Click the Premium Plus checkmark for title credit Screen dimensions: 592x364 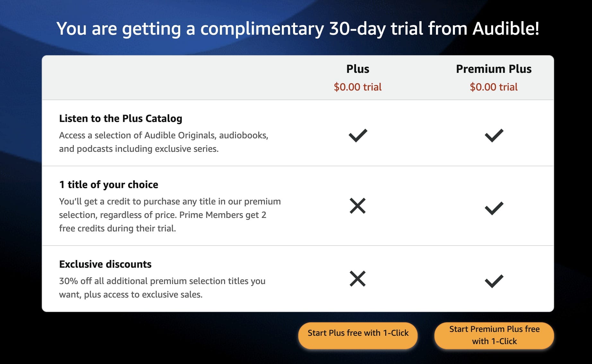(x=493, y=209)
